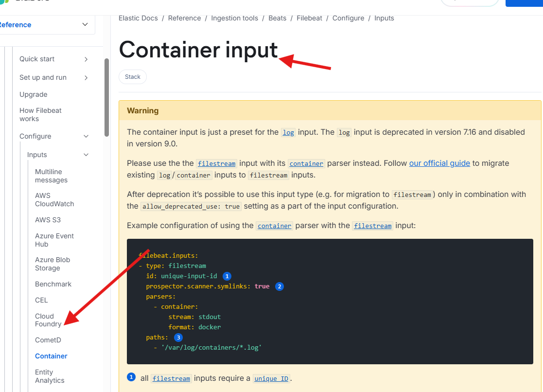543x392 pixels.
Task: Collapse the Configure section chevron
Action: (x=86, y=136)
